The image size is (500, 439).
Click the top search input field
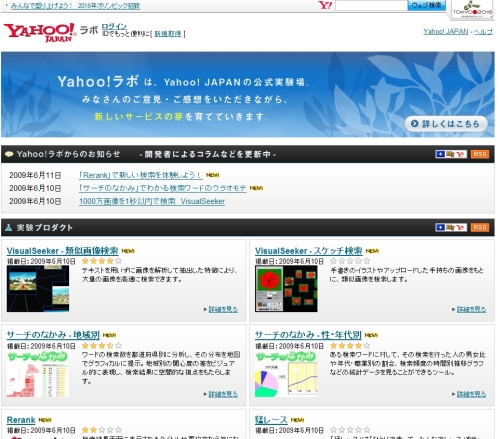371,5
